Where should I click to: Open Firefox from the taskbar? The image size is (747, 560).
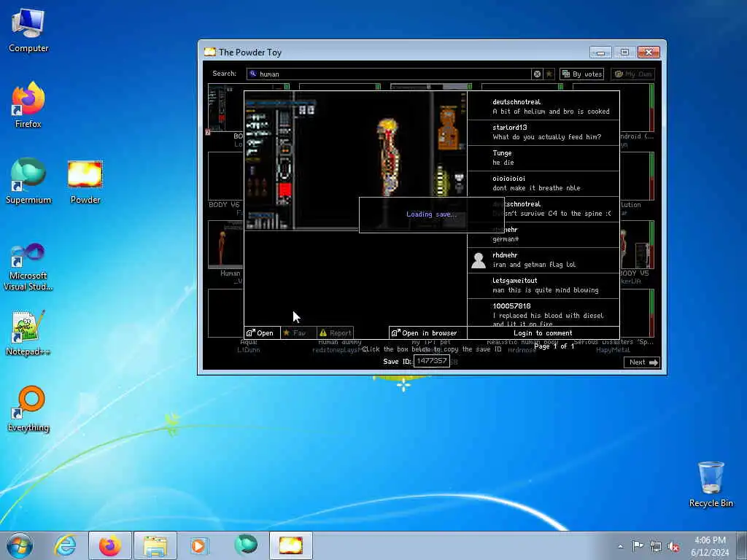(x=110, y=545)
